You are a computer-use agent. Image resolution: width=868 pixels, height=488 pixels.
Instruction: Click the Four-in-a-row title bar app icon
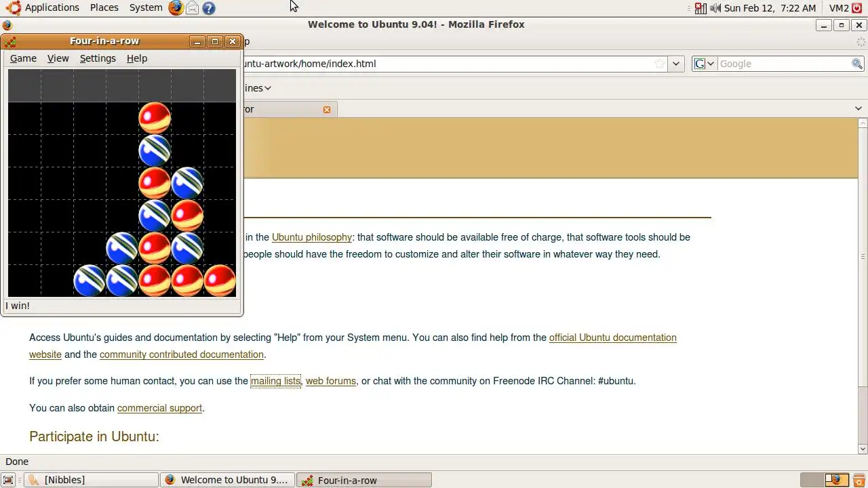[9, 41]
